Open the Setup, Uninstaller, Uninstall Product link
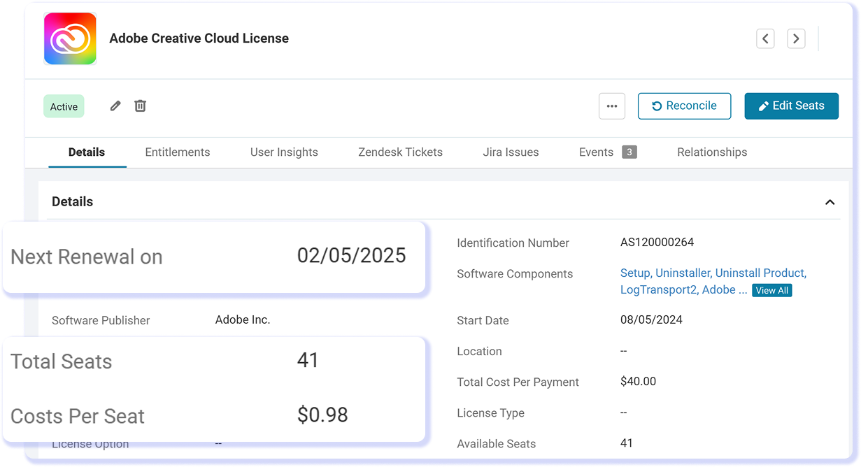Screen dimensions: 861x467 tap(713, 273)
